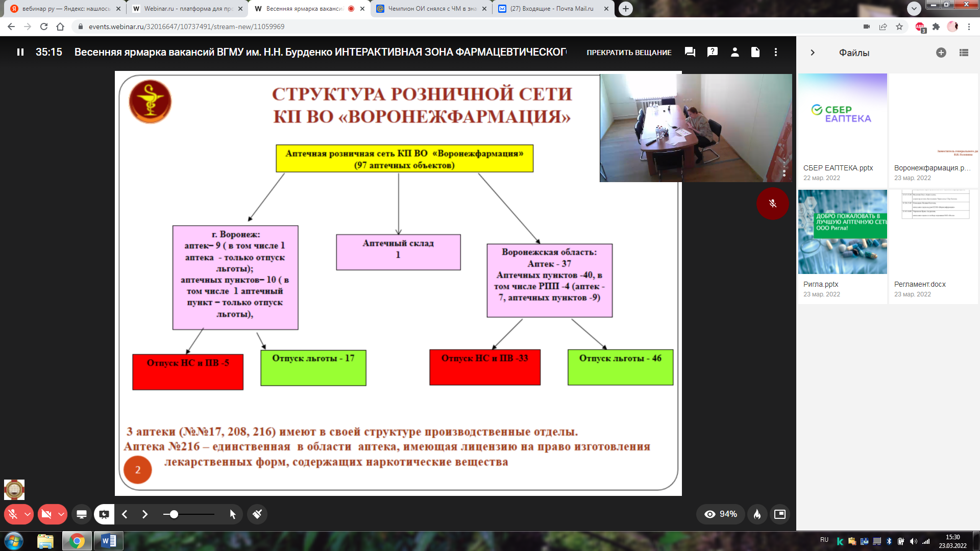
Task: Toggle viewer stats eye 94%
Action: pyautogui.click(x=720, y=514)
